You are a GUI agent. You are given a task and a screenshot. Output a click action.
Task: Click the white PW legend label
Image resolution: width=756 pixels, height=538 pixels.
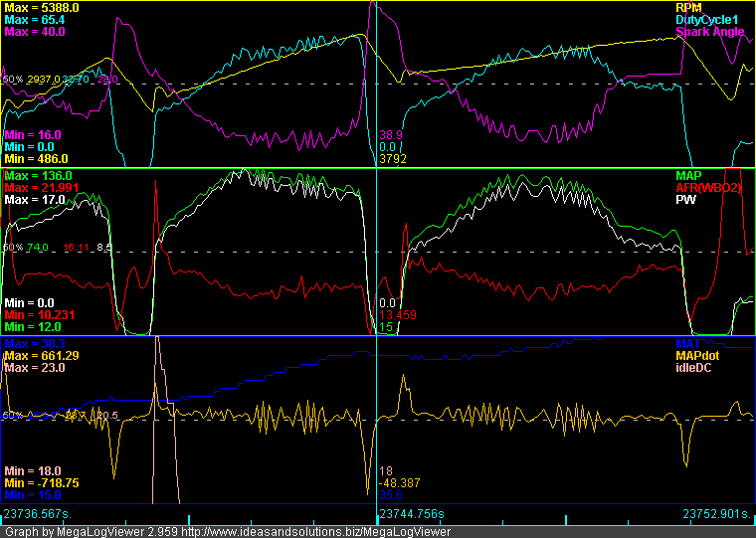685,199
